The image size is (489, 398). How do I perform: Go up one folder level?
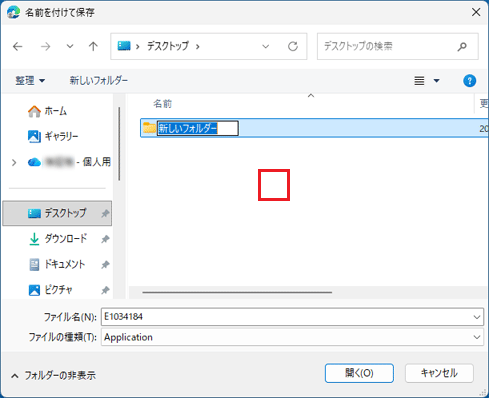(93, 46)
